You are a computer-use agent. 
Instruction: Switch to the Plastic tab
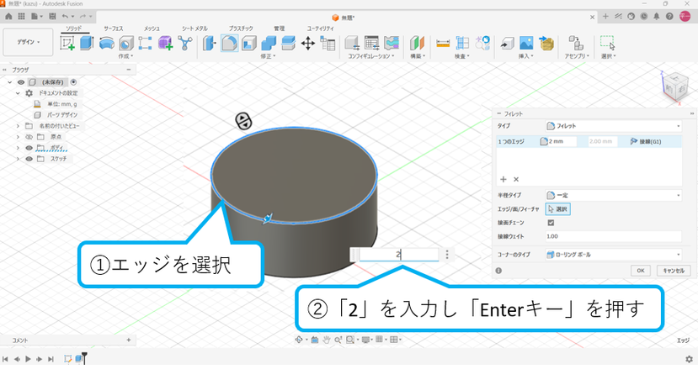241,28
